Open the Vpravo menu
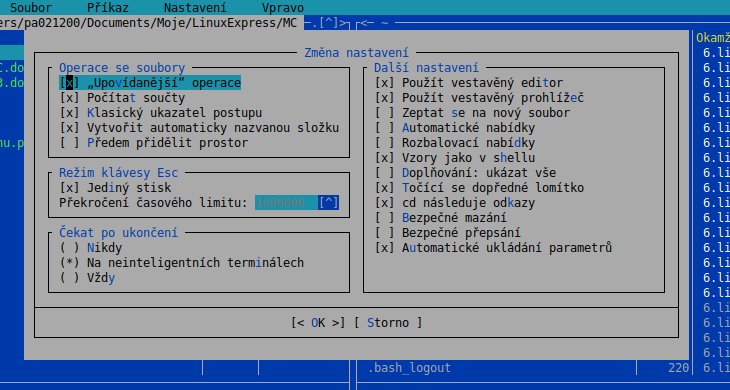 (x=283, y=7)
